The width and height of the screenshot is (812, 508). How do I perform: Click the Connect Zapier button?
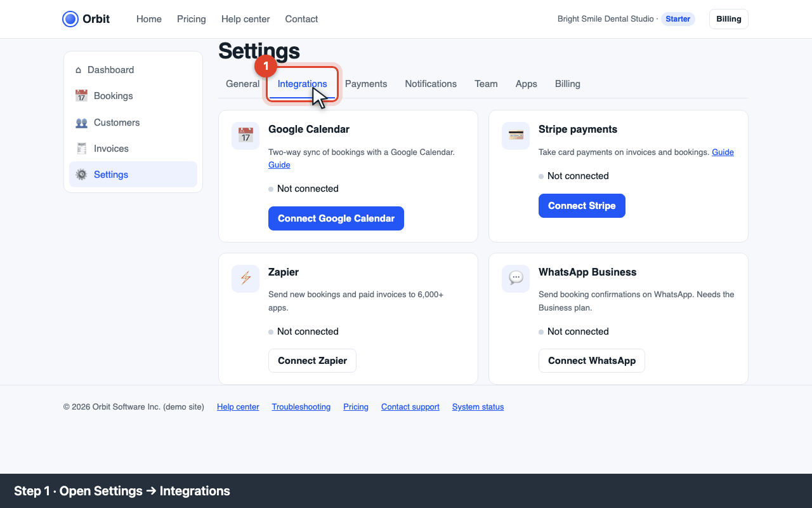(x=312, y=361)
